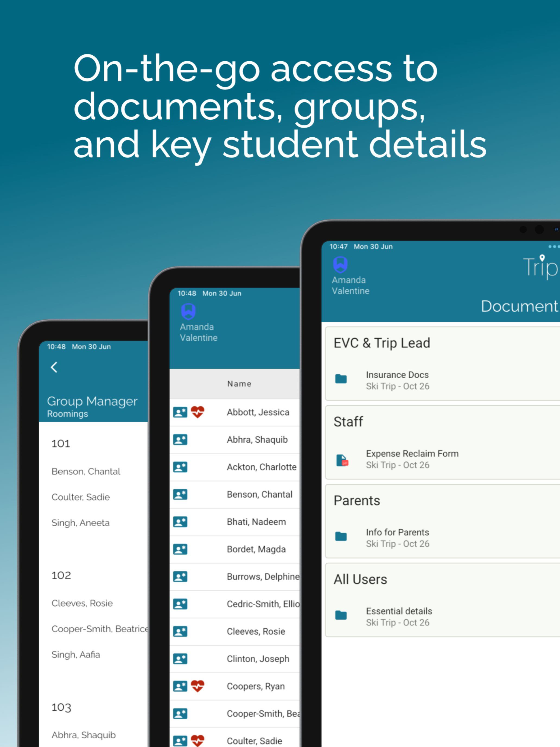Open contact card icon for Coopers, Ryan
The height and width of the screenshot is (747, 560).
tap(180, 686)
